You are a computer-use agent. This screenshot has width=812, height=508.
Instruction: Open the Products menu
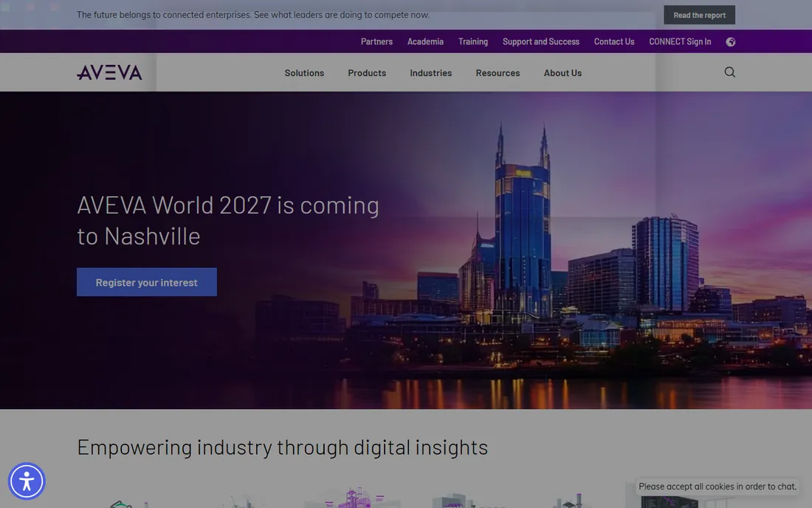(367, 73)
